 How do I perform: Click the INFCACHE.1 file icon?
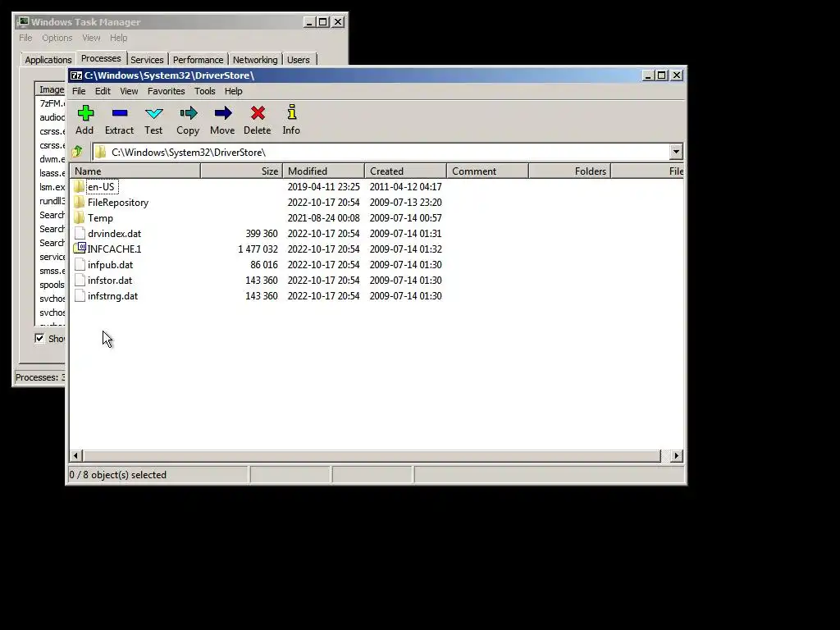[x=80, y=248]
